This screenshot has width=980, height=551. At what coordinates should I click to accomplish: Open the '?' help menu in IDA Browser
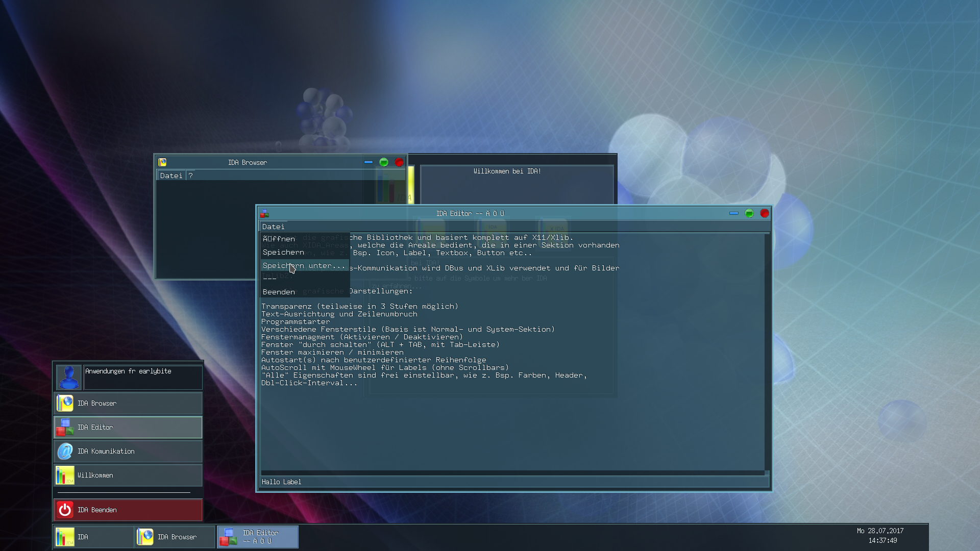(190, 175)
